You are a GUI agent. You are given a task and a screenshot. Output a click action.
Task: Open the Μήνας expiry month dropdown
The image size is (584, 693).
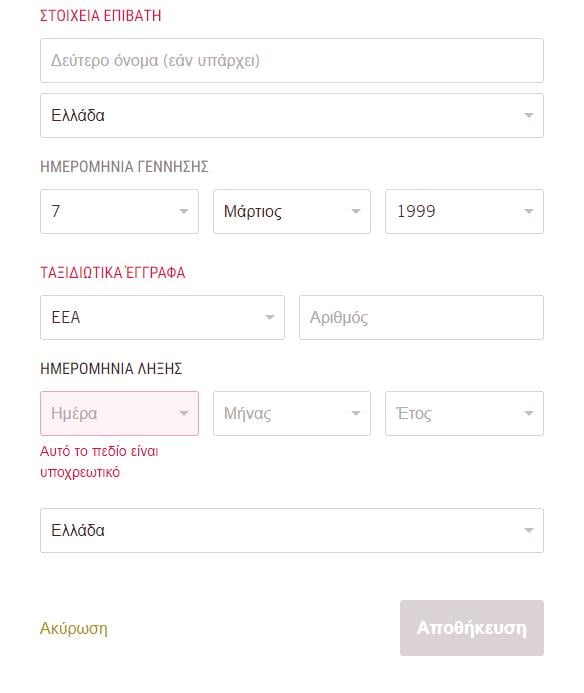pyautogui.click(x=292, y=413)
